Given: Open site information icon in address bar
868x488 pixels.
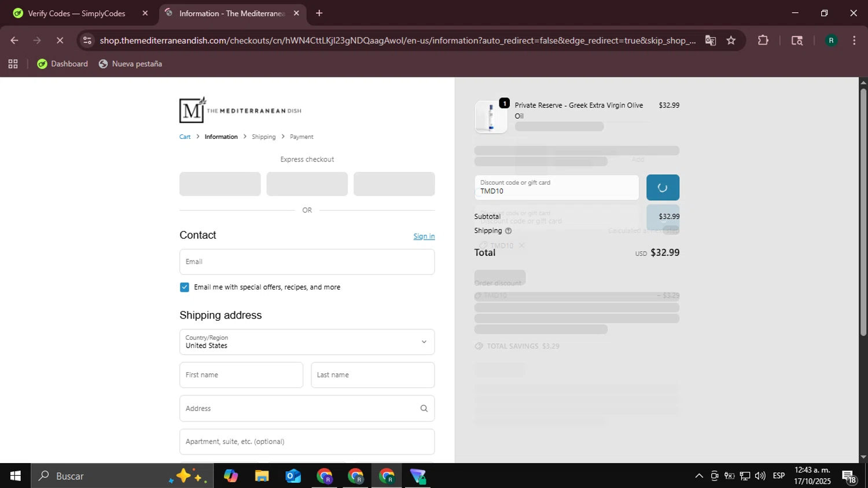Looking at the screenshot, I should pyautogui.click(x=87, y=41).
